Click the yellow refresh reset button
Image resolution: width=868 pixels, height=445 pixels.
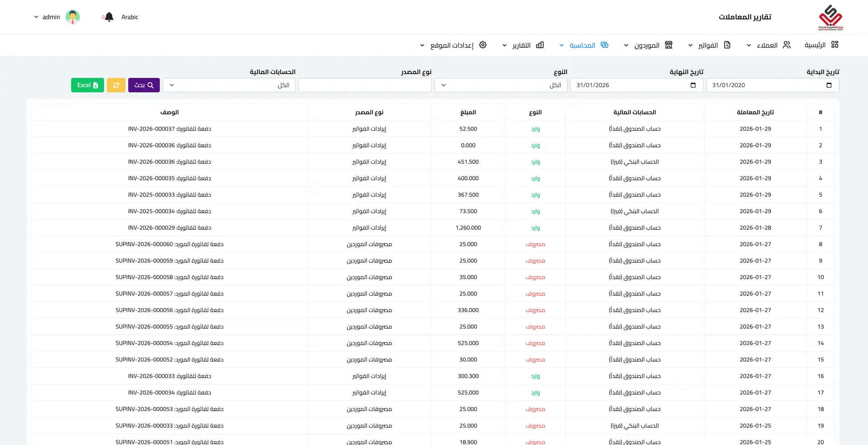[116, 85]
